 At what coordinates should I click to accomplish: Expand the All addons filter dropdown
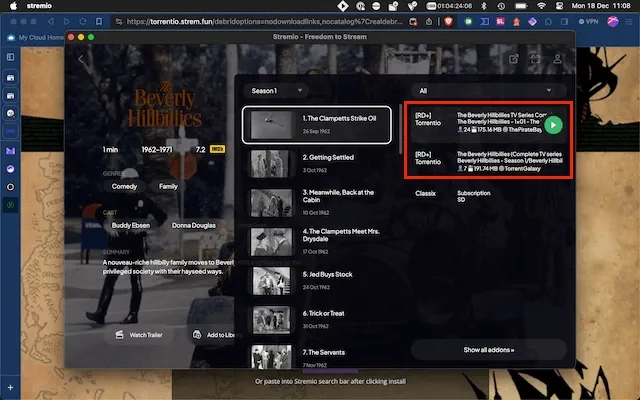489,91
